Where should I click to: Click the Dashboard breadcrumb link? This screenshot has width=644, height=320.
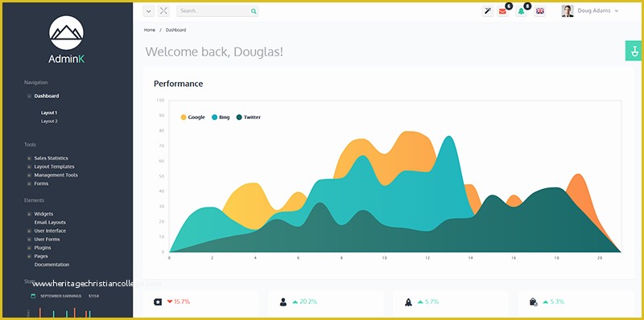coord(175,30)
